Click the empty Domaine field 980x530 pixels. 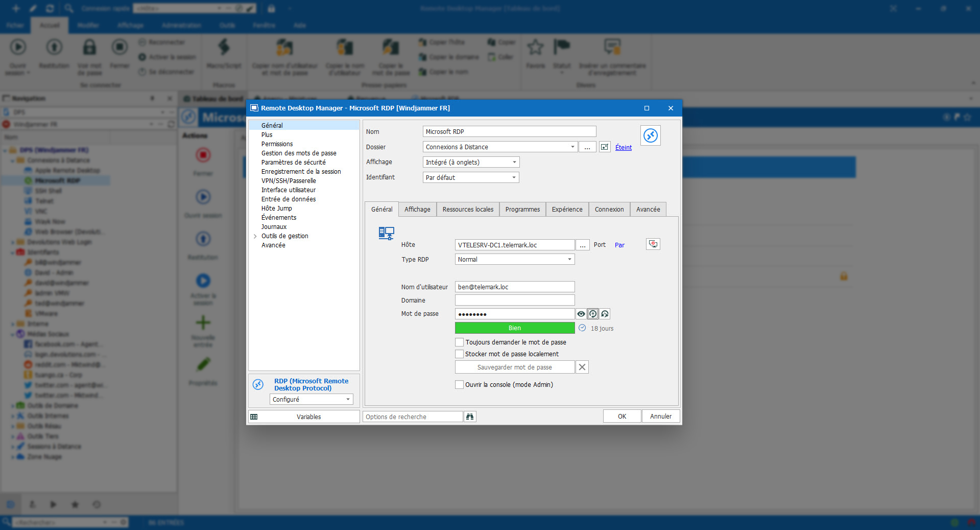click(515, 301)
